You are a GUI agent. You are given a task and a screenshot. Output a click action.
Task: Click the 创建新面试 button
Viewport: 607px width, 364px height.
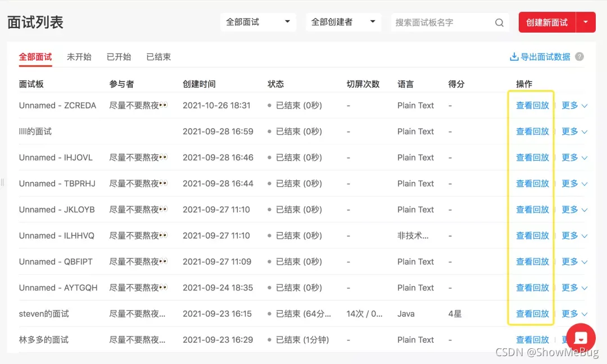click(547, 22)
